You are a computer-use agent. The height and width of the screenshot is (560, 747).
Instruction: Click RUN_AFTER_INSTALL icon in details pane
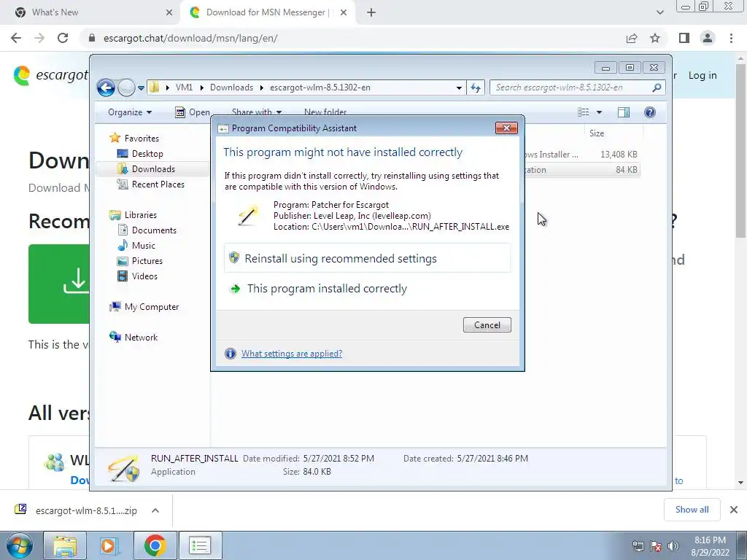[123, 468]
